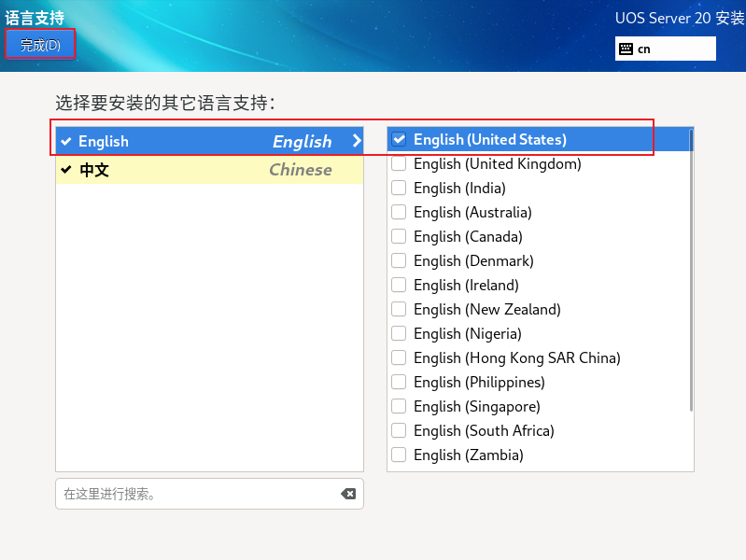Uncheck English (United States) checkbox
The image size is (746, 560).
pyautogui.click(x=399, y=140)
